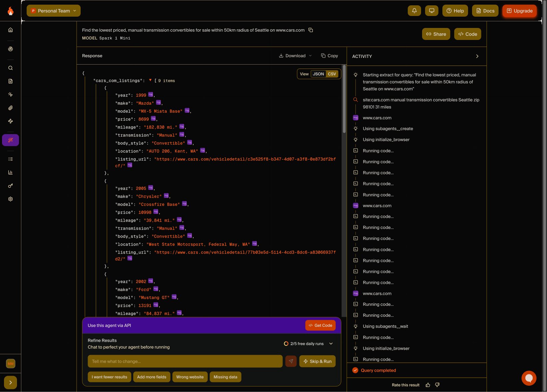Viewport: 547px width, 392px height.
Task: Select the highlighted magic wand sidebar icon
Action: coord(10,140)
